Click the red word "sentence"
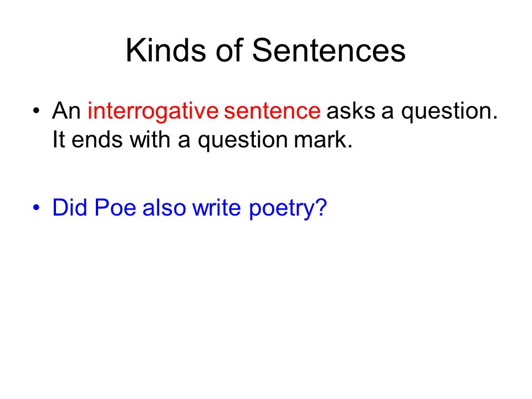The height and width of the screenshot is (399, 532). [272, 111]
